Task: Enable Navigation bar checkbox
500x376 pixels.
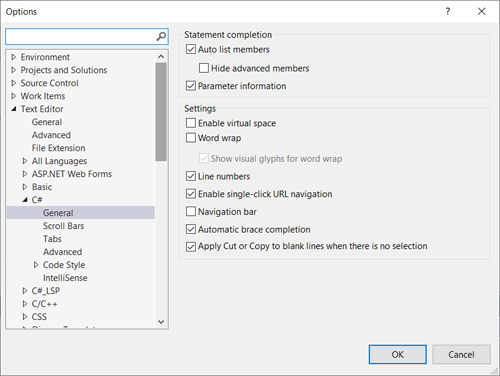Action: [191, 211]
